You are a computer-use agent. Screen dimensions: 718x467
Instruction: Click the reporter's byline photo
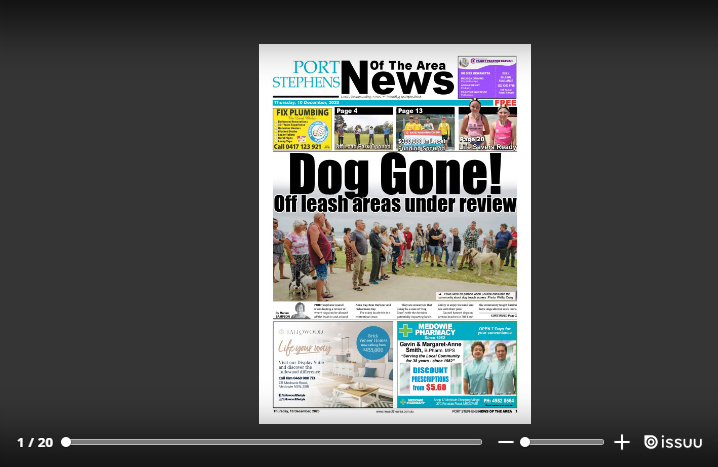[298, 310]
